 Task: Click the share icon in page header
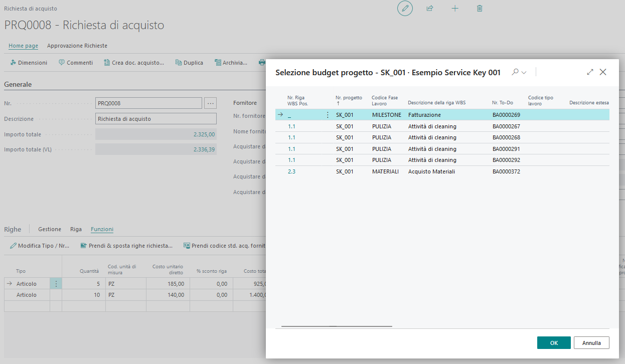(x=430, y=8)
